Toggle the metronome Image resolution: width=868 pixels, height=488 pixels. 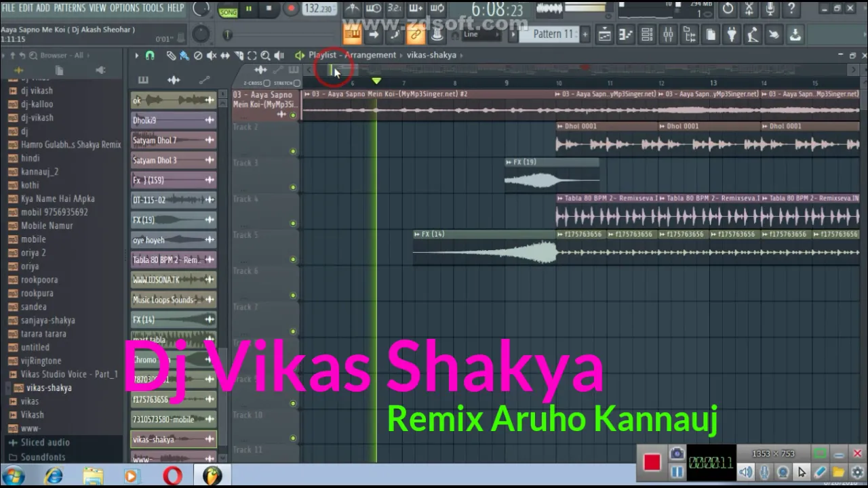[x=352, y=9]
